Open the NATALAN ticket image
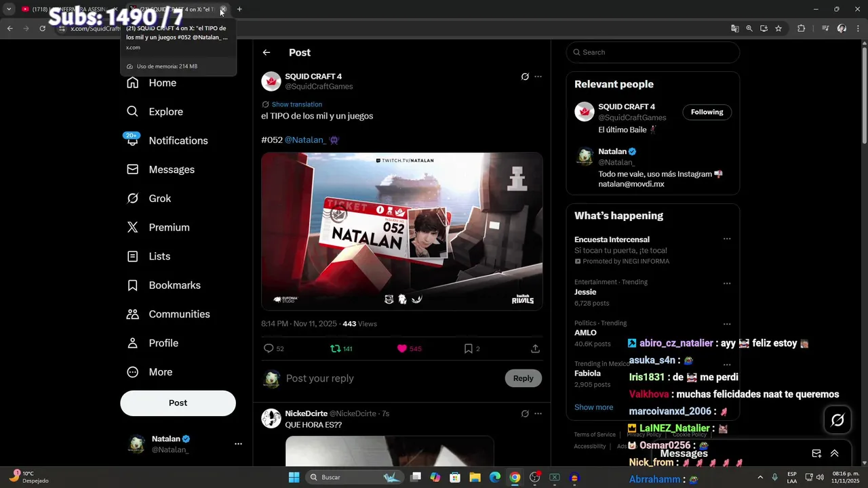Image resolution: width=868 pixels, height=488 pixels. [402, 231]
